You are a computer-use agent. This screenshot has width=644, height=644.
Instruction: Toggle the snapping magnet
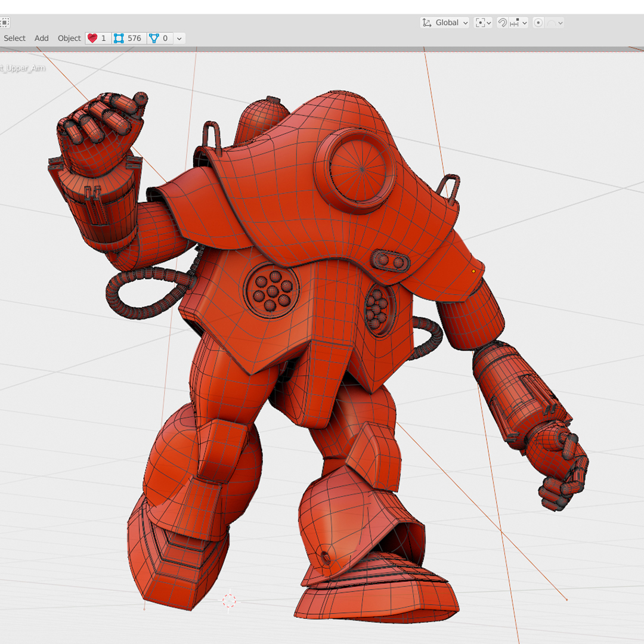503,23
